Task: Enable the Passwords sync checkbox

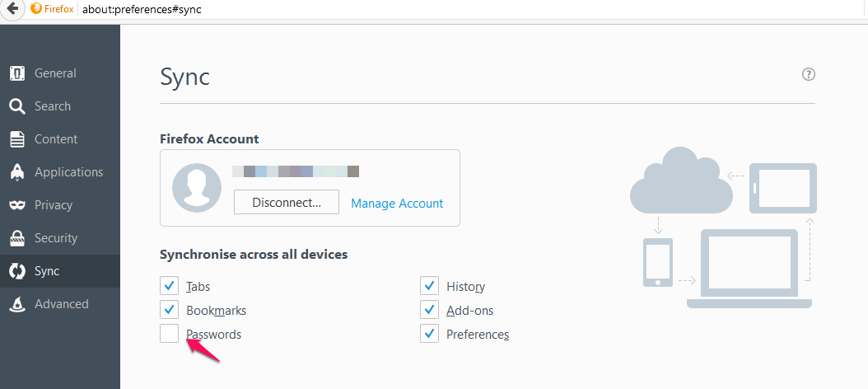Action: click(x=170, y=334)
